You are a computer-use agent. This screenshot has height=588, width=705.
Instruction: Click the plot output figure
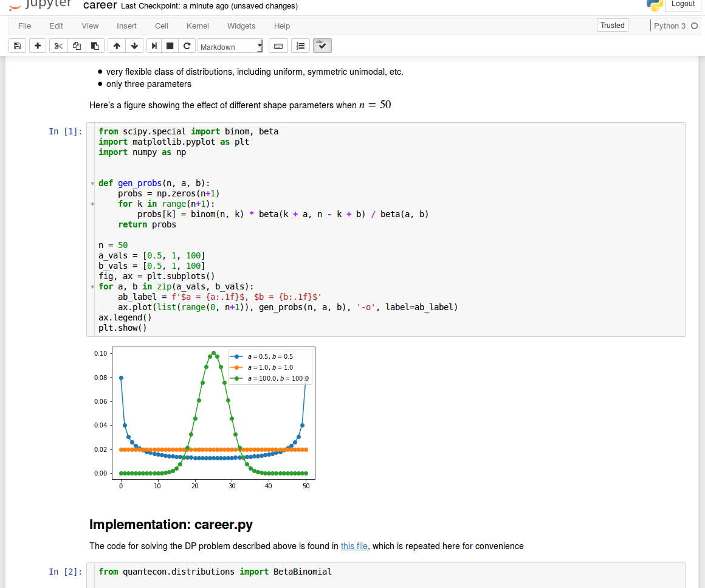tap(204, 418)
